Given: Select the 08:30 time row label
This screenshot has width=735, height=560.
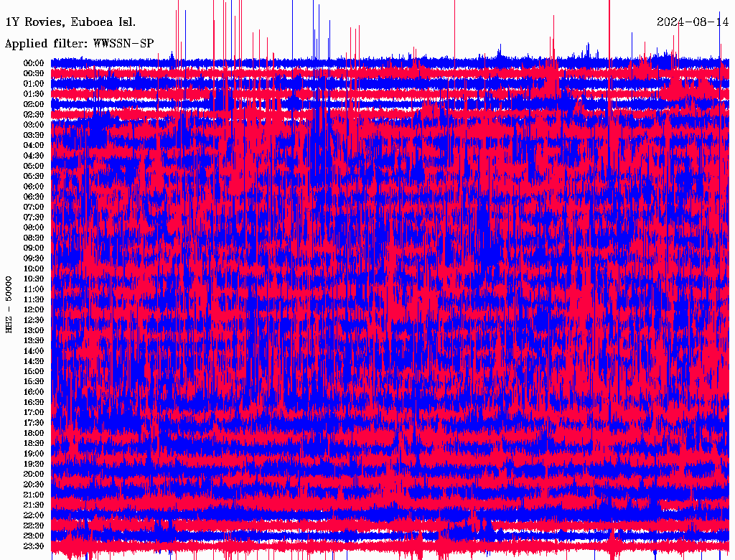Looking at the screenshot, I should click(x=34, y=238).
